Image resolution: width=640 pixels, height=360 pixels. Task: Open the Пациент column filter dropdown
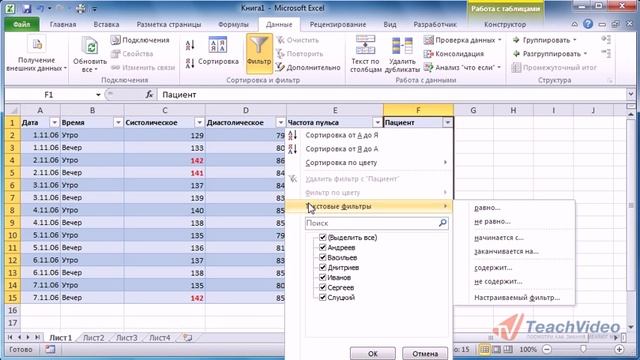click(448, 122)
